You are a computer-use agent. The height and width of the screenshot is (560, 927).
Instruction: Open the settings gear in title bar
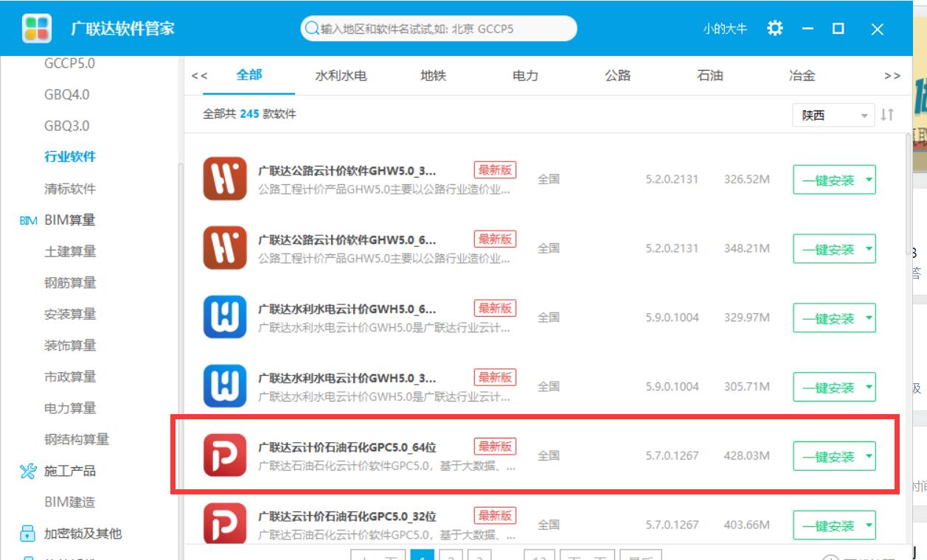pos(774,29)
